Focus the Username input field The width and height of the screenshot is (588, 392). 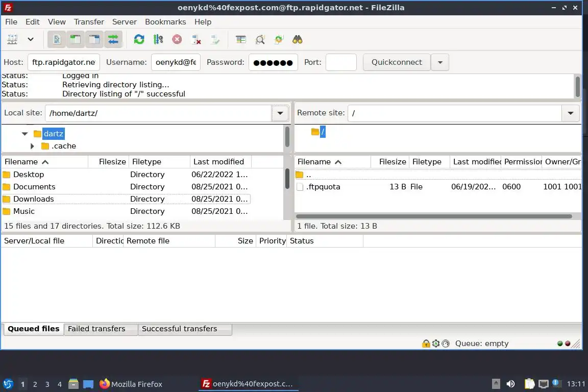[x=176, y=62]
